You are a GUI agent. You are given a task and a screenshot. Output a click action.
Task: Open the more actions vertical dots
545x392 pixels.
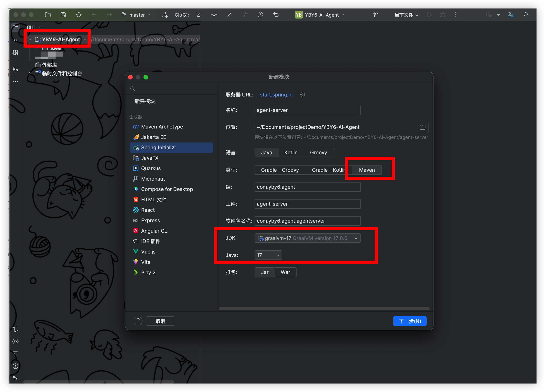click(456, 15)
